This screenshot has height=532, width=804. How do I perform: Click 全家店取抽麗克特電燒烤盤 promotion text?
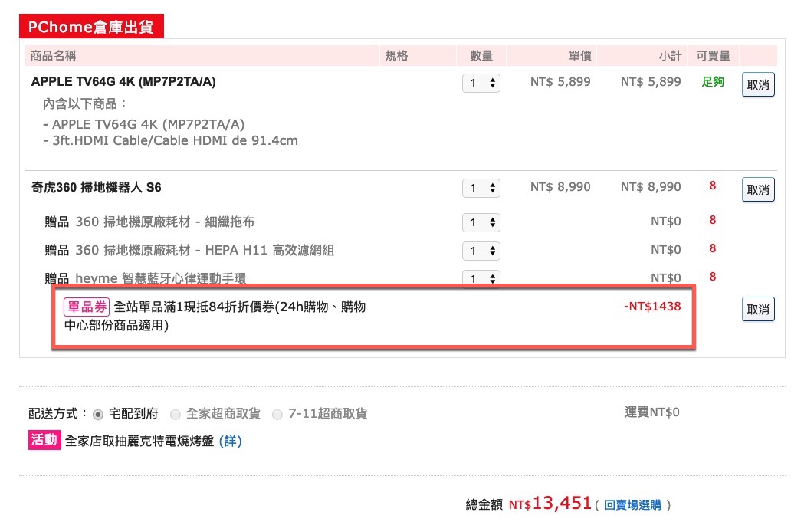(x=139, y=441)
